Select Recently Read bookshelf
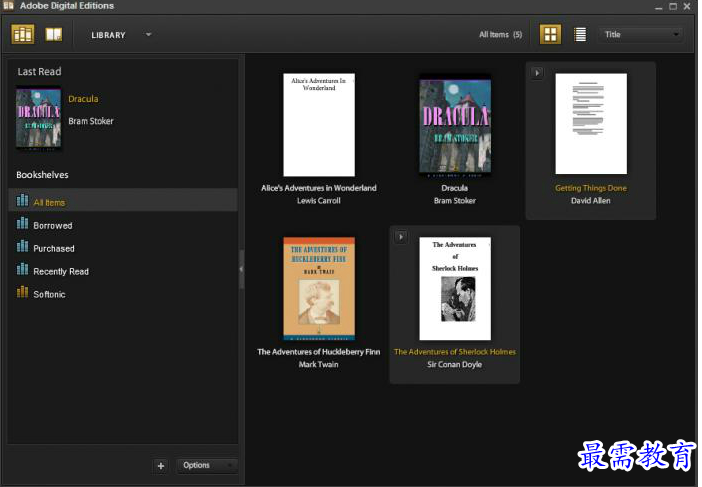The height and width of the screenshot is (487, 702). click(x=123, y=271)
